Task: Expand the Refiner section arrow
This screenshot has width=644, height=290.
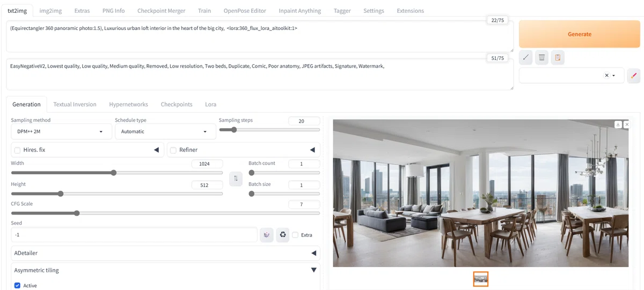Action: click(x=312, y=150)
